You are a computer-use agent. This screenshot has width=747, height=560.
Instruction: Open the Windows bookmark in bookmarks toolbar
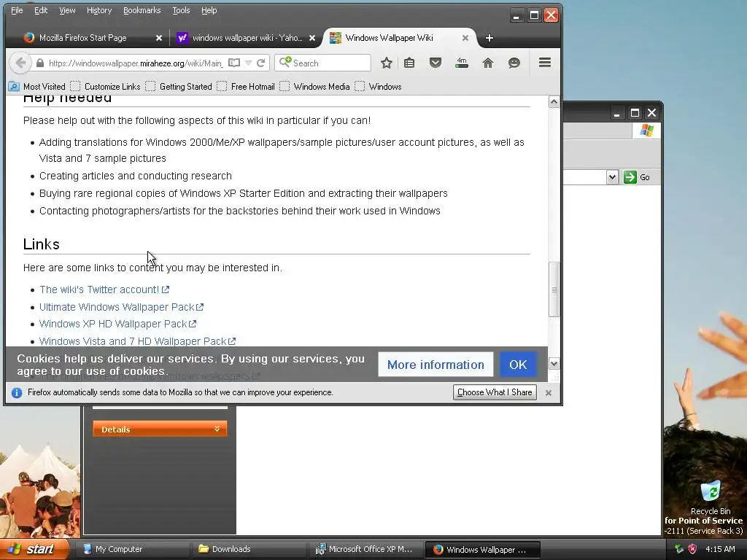pos(379,87)
